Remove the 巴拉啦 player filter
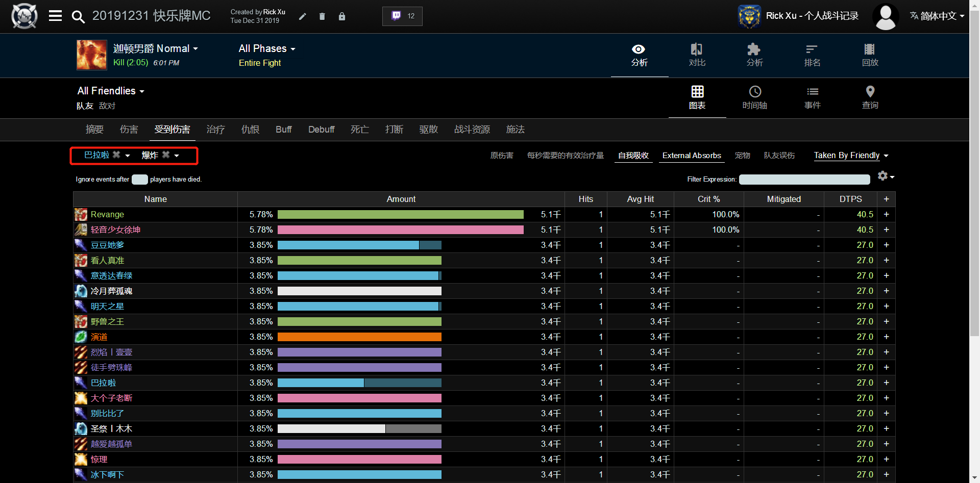 pos(116,155)
